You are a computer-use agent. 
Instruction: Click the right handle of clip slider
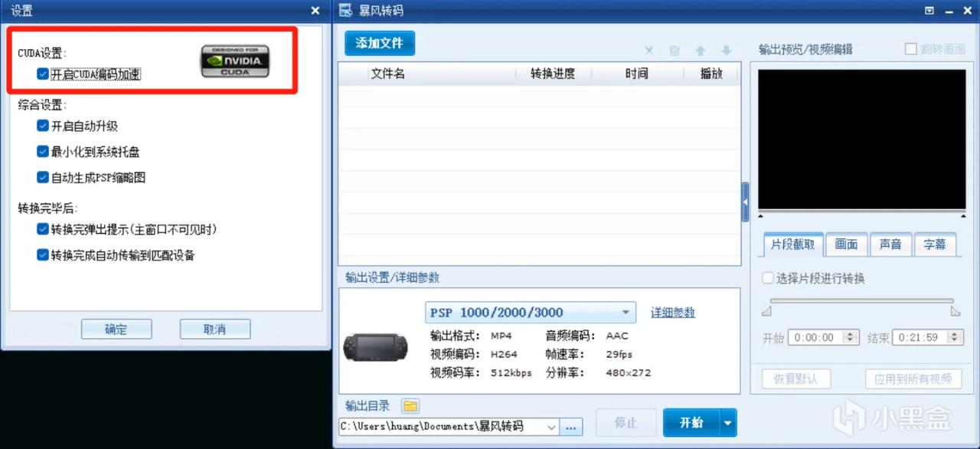tap(955, 311)
